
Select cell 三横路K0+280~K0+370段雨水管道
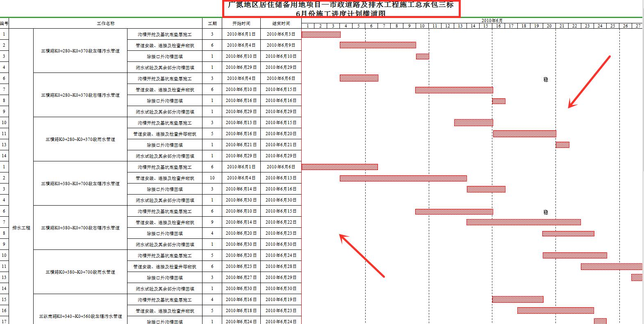(x=80, y=139)
